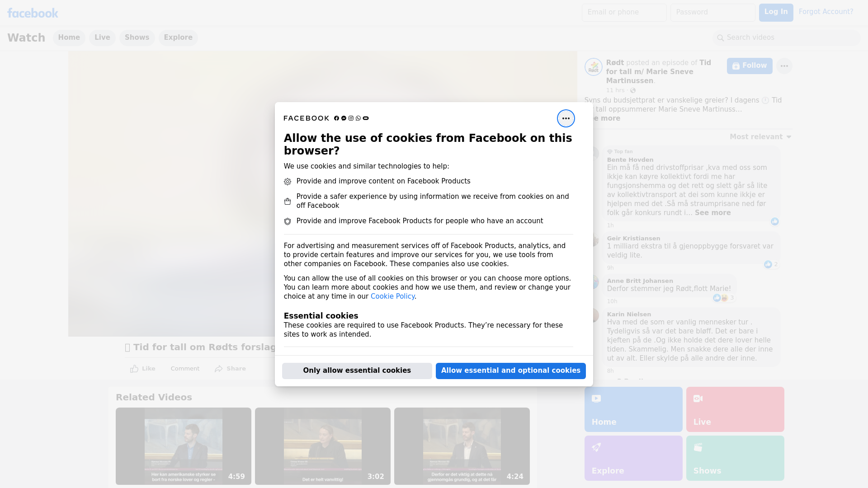Switch to the Shows tab

(137, 38)
